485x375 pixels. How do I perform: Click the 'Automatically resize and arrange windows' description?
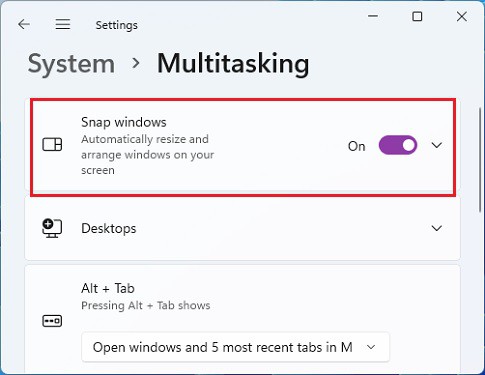click(x=148, y=154)
